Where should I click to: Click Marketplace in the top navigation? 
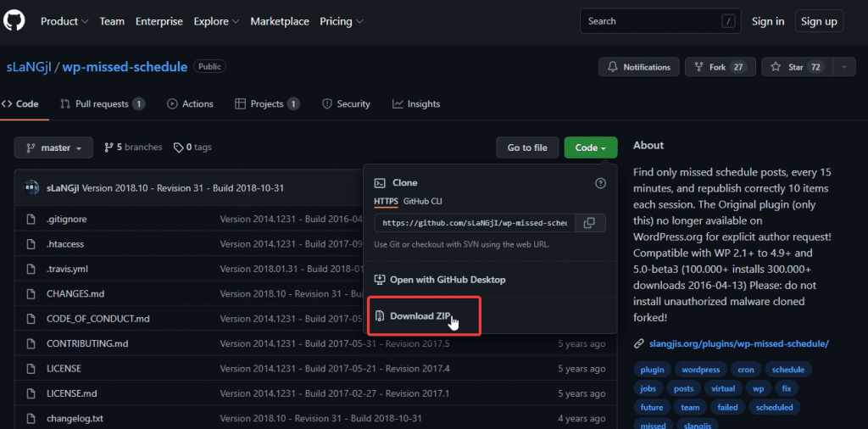click(280, 21)
